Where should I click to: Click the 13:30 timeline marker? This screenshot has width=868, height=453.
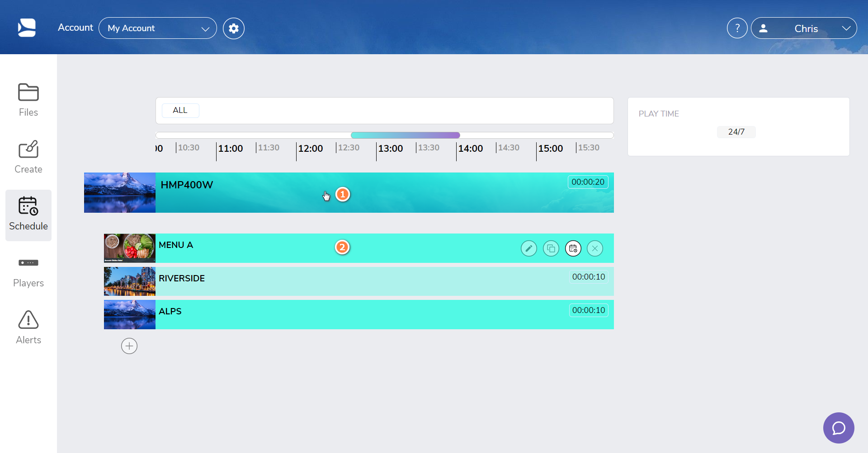(x=429, y=148)
